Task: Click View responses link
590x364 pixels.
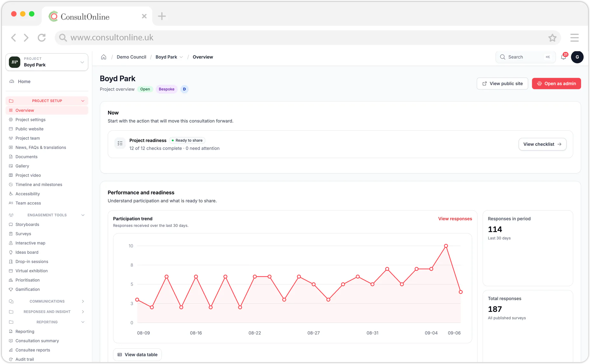Action: [455, 219]
